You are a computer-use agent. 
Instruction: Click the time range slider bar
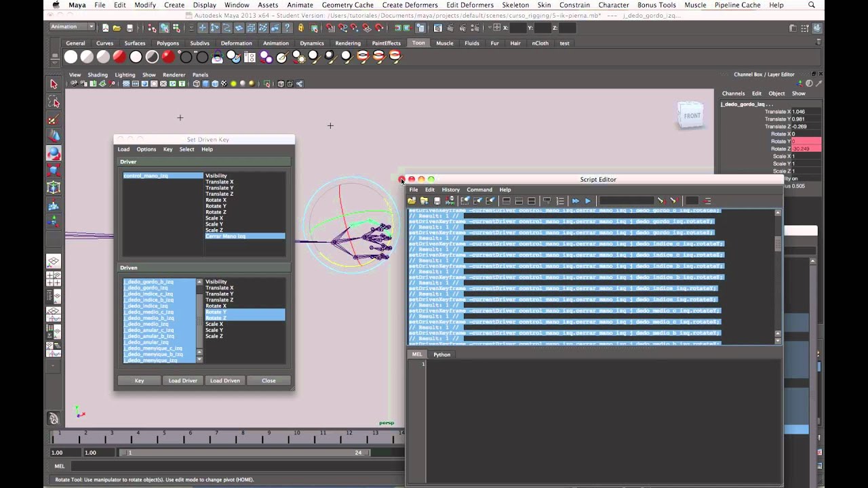[x=244, y=452]
